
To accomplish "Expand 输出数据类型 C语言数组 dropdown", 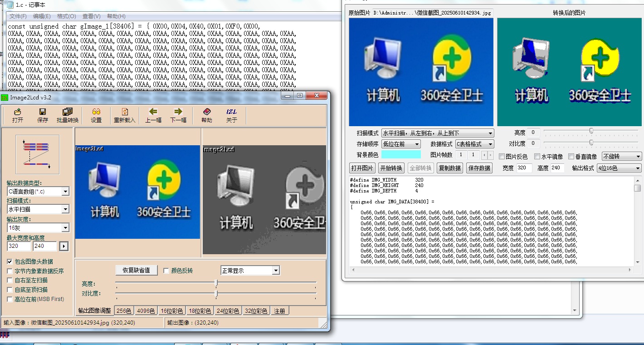I will [x=65, y=192].
